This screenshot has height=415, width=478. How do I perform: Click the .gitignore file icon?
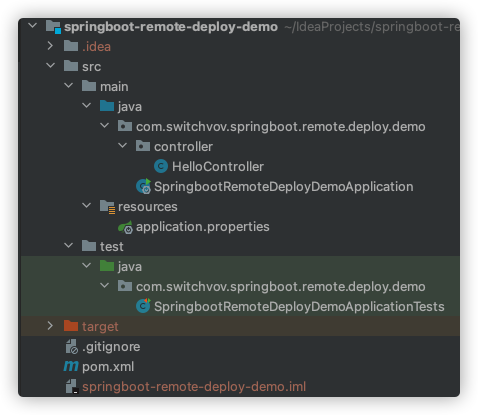71,347
